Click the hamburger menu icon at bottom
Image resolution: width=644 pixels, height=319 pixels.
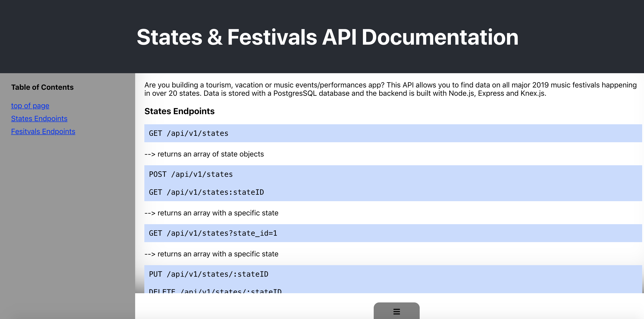(396, 311)
